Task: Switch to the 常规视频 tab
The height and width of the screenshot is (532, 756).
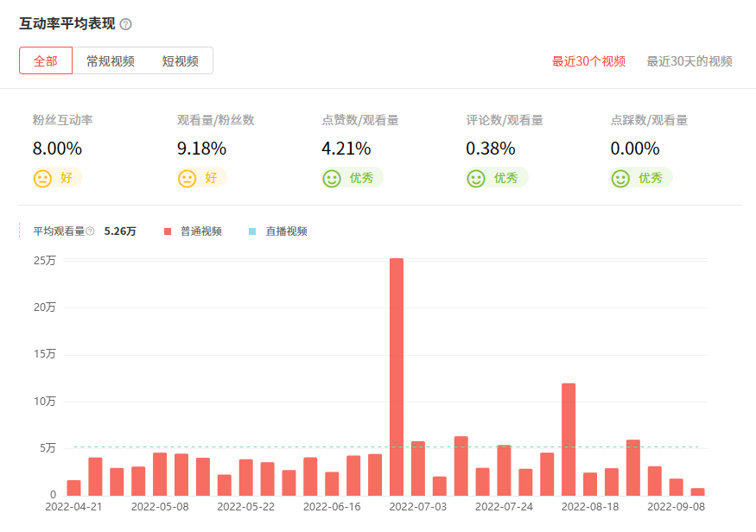Action: tap(110, 61)
